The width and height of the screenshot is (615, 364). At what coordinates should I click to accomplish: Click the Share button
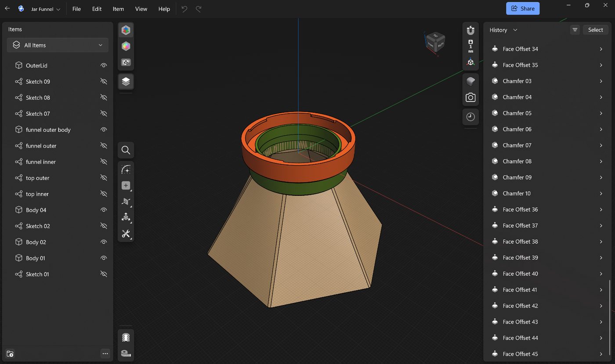523,8
